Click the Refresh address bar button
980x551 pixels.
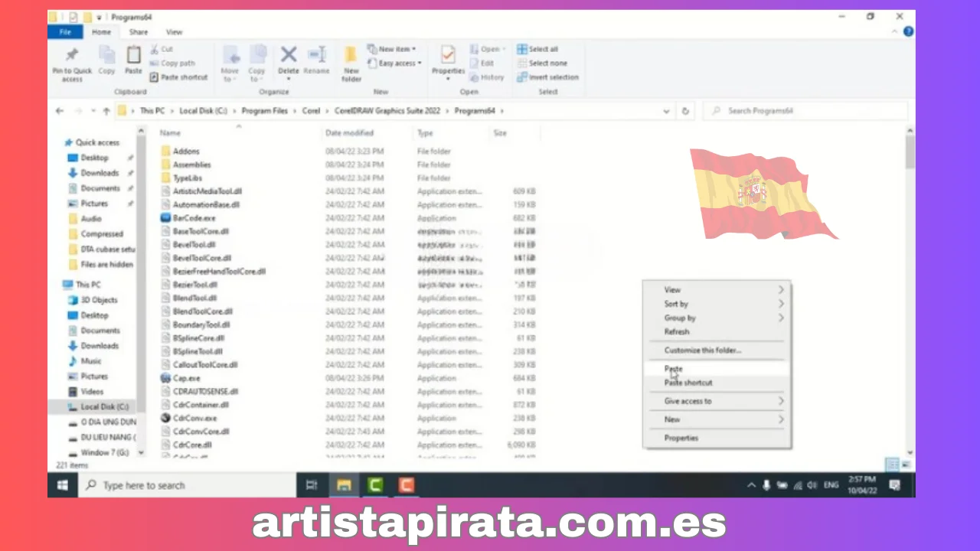(x=685, y=111)
